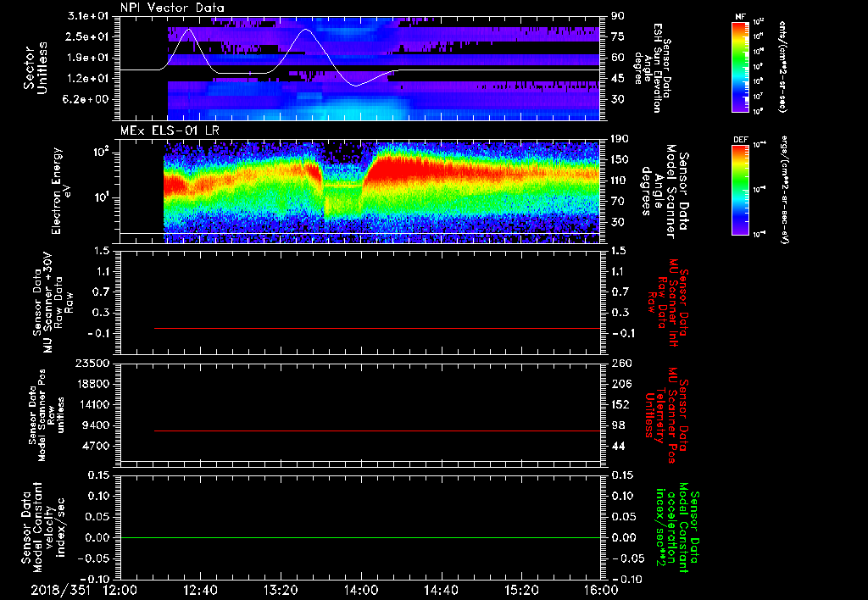This screenshot has height=600, width=868.
Task: Click the DEF color scale bar
Action: (x=741, y=190)
